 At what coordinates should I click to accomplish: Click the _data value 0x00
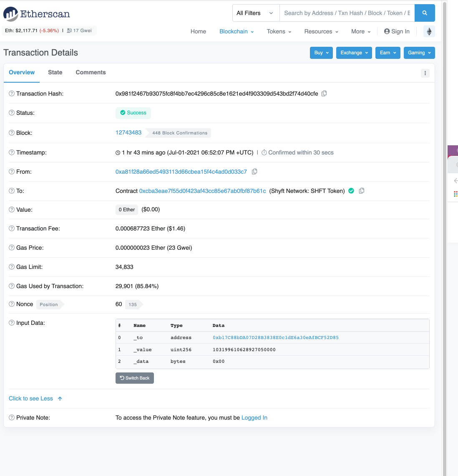point(219,362)
